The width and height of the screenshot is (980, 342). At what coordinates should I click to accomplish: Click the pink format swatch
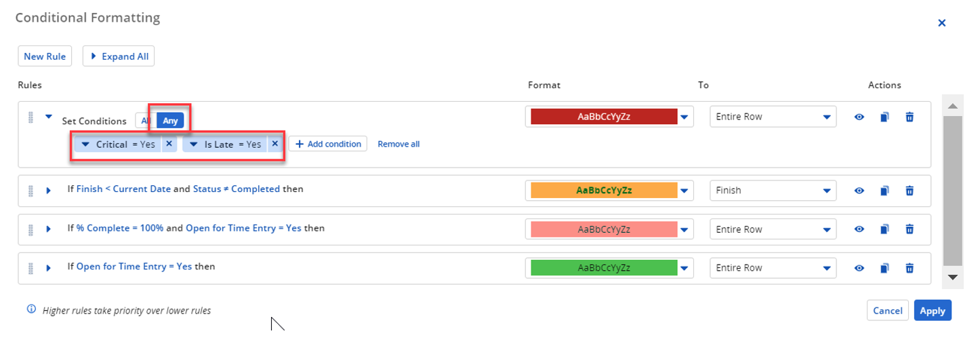[x=604, y=229]
